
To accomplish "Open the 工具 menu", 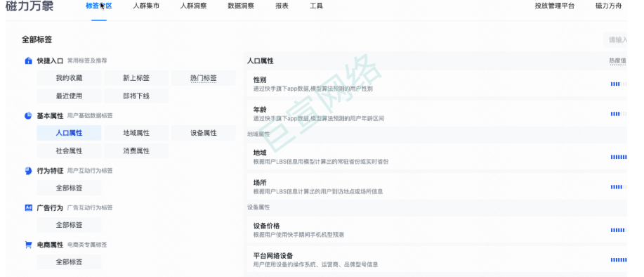I will pyautogui.click(x=316, y=6).
